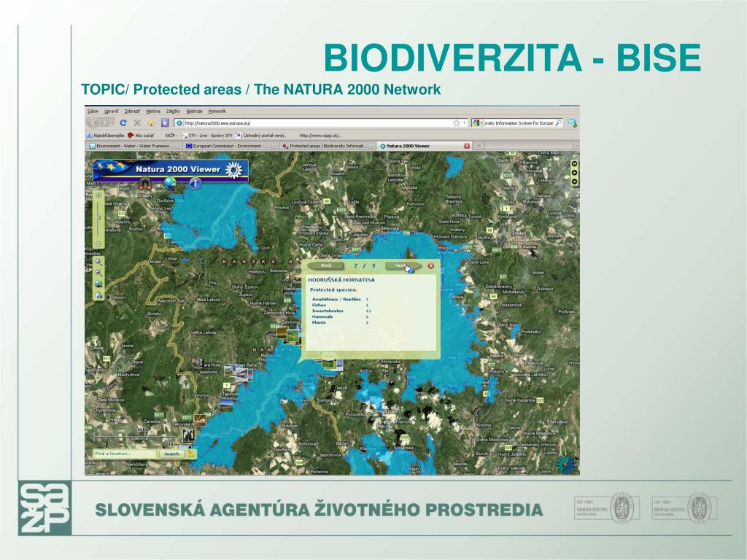Open the address bar history dropdown
Viewport: 747px width, 560px height.
coord(464,122)
